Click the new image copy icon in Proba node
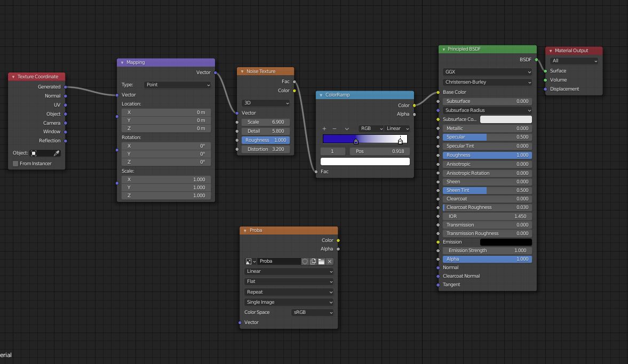 coord(313,261)
